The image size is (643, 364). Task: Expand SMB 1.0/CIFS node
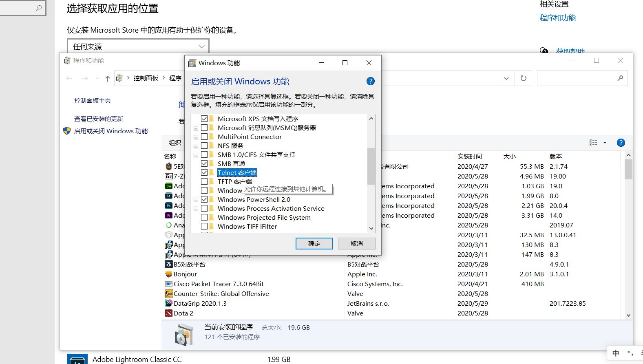point(196,155)
